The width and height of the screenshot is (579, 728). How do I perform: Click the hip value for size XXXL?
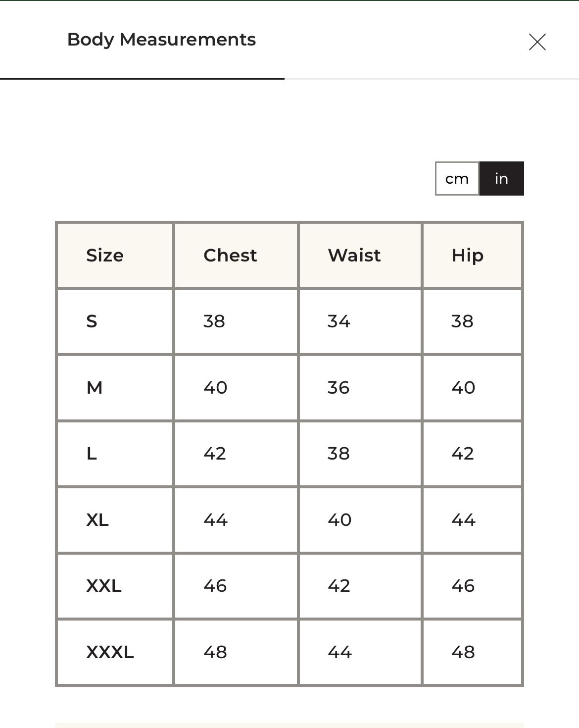463,652
